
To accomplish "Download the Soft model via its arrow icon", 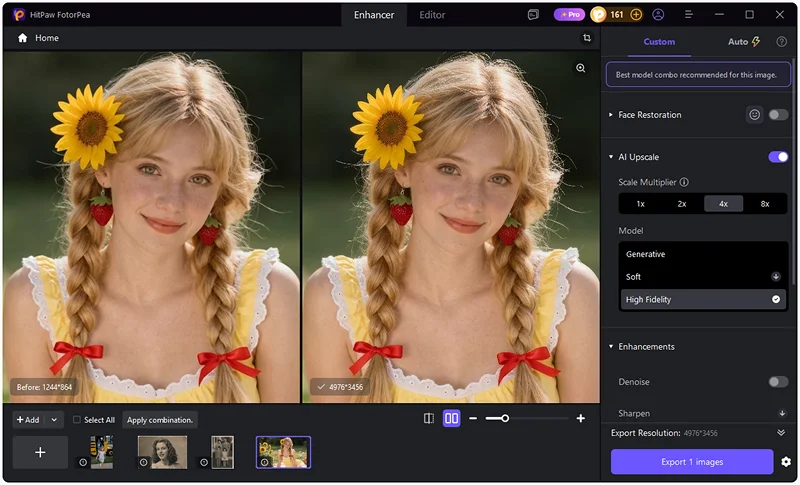I will [776, 276].
